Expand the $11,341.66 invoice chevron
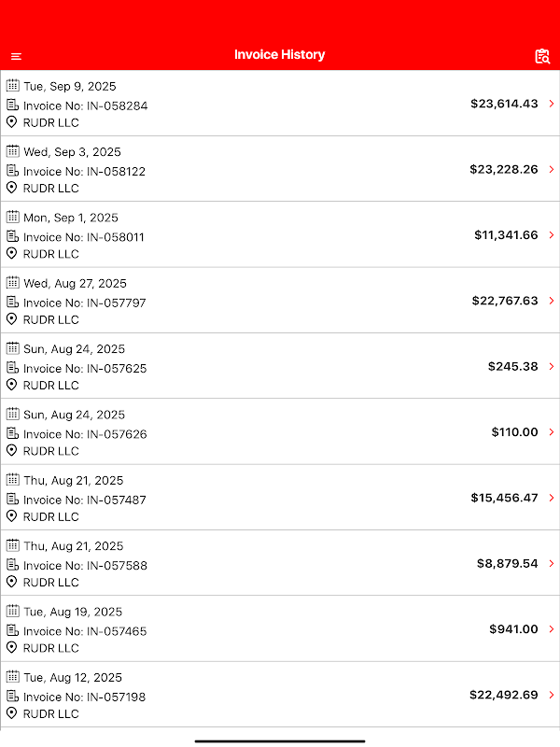The height and width of the screenshot is (747, 560). pos(552,235)
